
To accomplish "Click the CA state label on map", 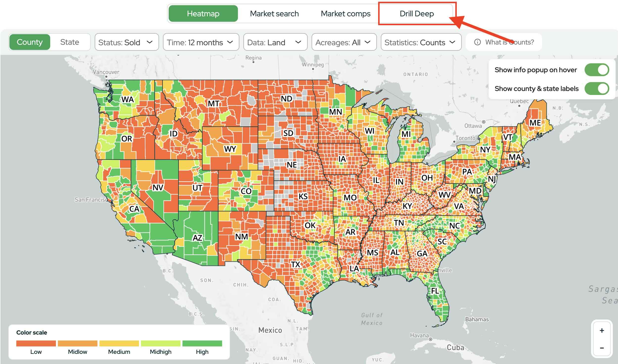I will (x=134, y=209).
